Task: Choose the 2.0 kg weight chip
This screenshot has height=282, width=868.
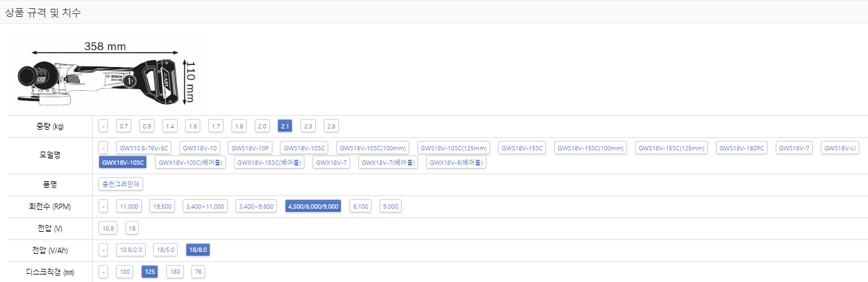Action: click(262, 126)
